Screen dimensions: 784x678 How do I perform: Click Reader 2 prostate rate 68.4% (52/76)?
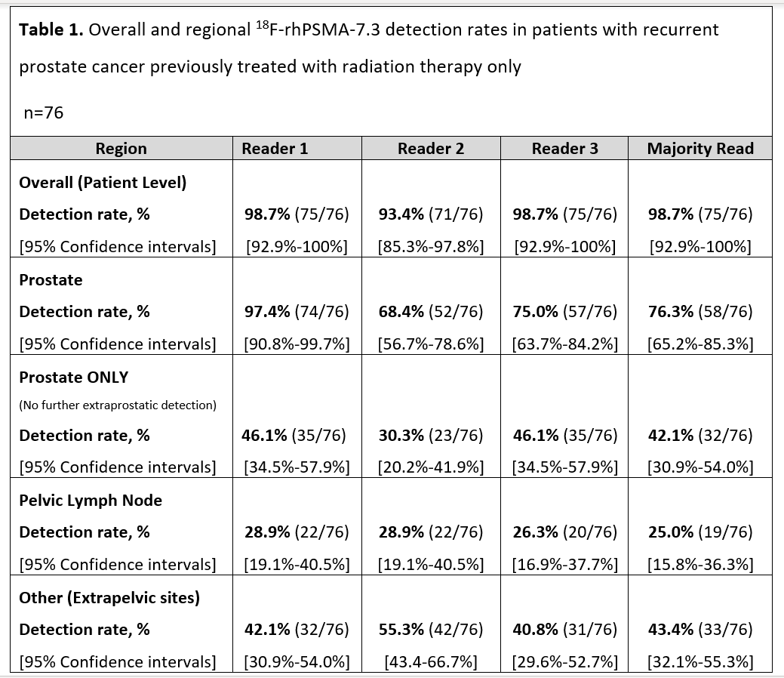tap(431, 312)
